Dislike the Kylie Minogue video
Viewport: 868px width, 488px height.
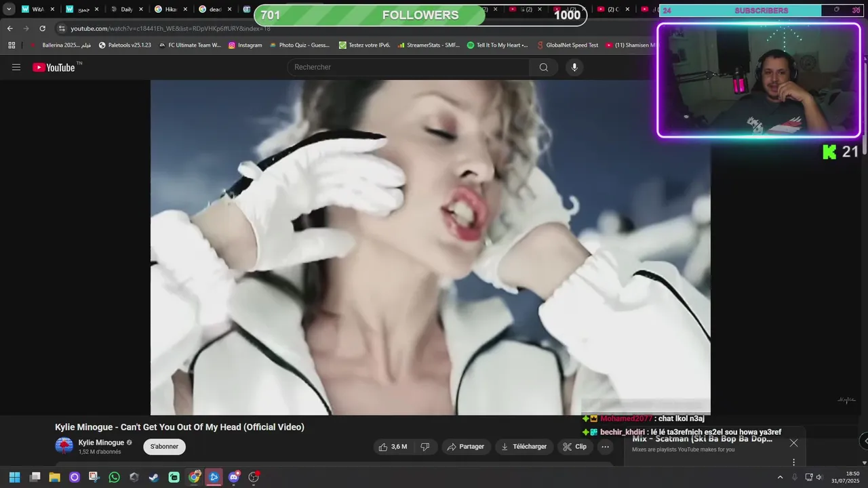coord(425,447)
